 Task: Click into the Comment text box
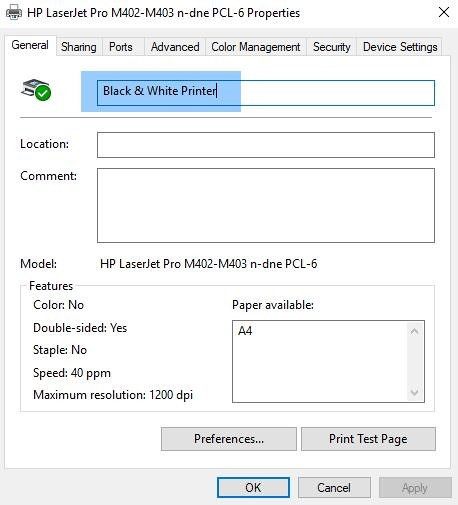coord(266,205)
